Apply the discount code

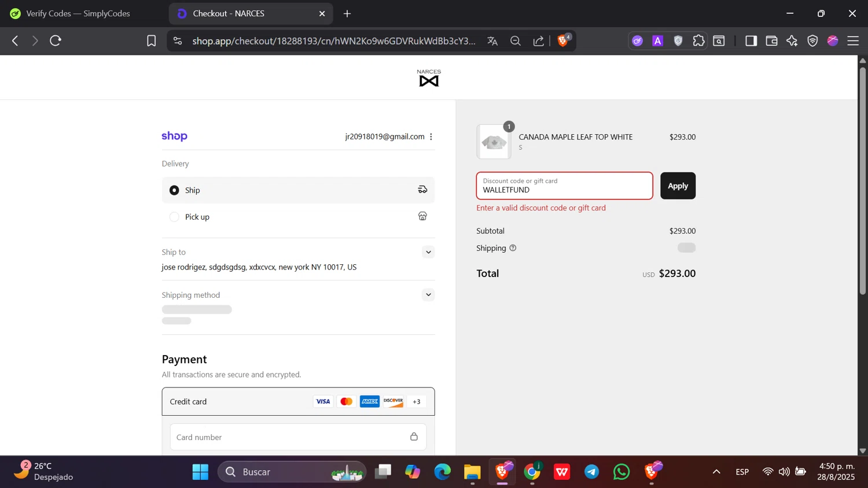coord(678,186)
